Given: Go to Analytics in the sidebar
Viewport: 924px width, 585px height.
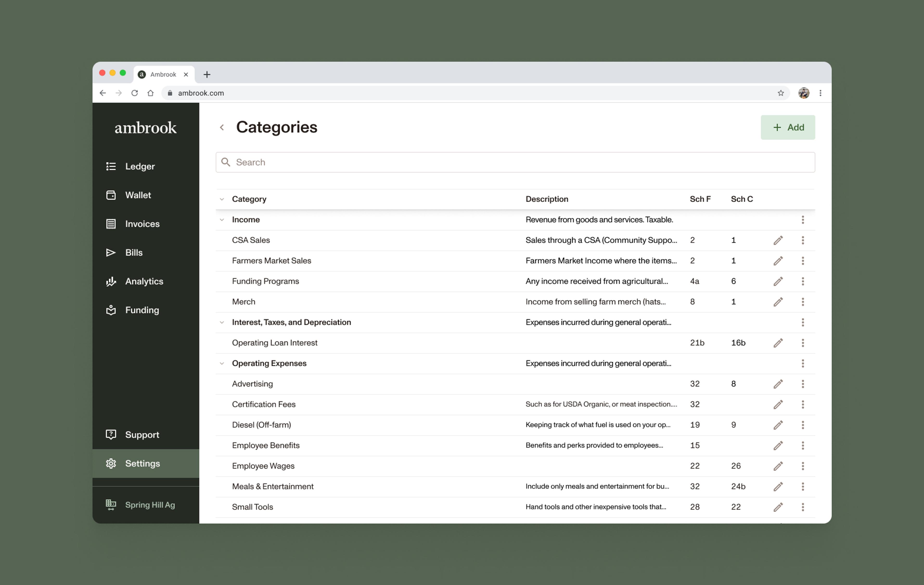Looking at the screenshot, I should coord(144,282).
